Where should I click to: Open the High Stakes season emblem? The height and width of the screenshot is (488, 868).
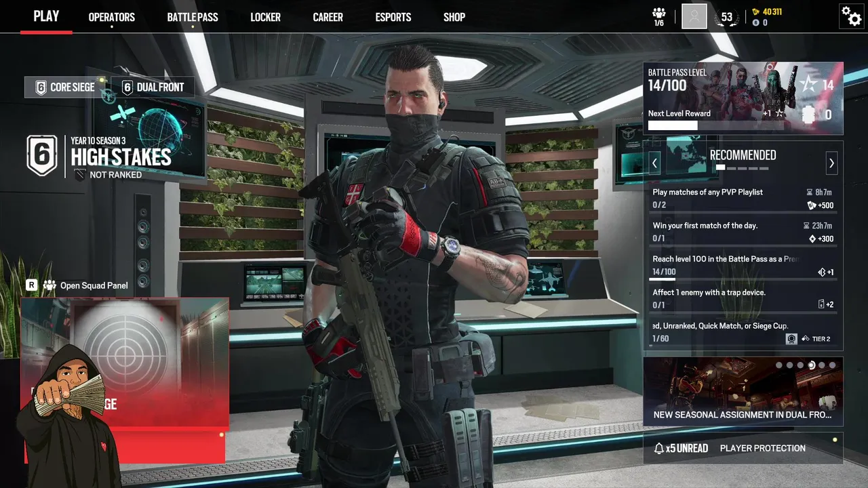pyautogui.click(x=42, y=157)
